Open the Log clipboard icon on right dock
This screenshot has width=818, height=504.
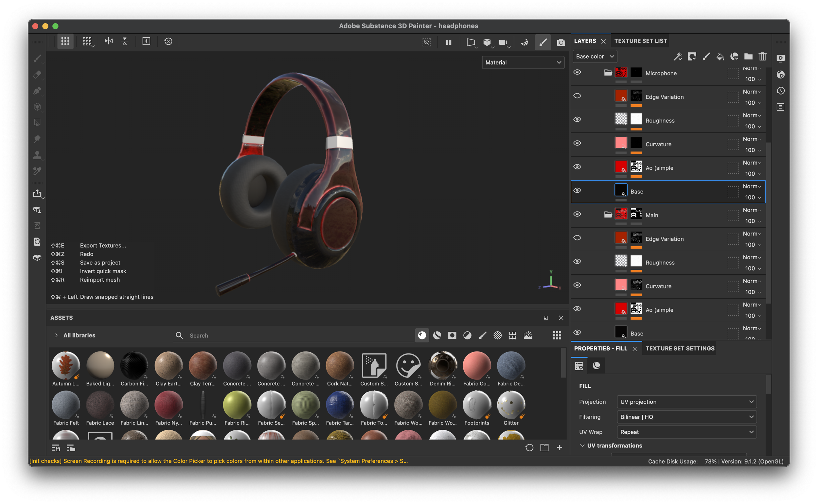point(780,107)
